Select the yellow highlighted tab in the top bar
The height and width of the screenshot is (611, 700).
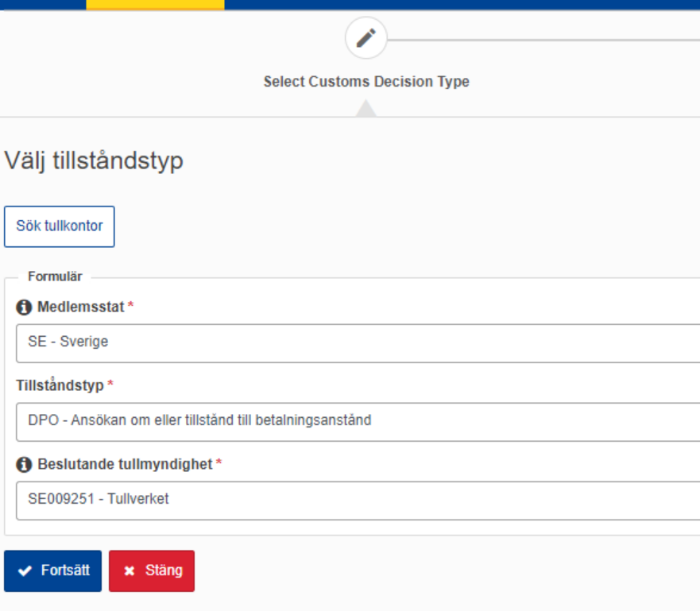(155, 5)
